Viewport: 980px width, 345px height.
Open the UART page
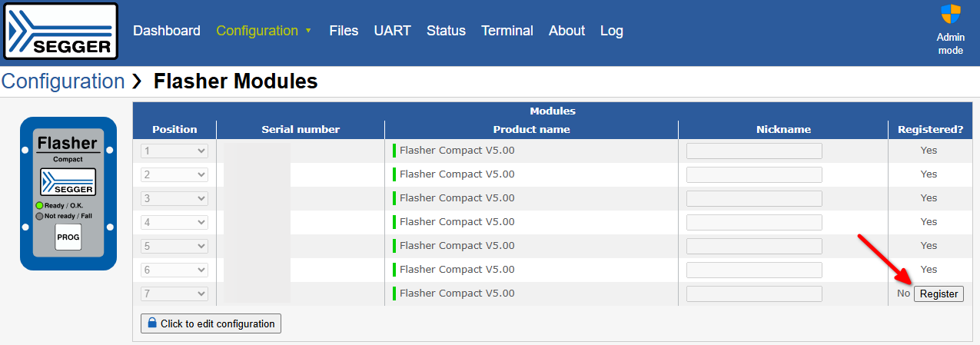[393, 31]
